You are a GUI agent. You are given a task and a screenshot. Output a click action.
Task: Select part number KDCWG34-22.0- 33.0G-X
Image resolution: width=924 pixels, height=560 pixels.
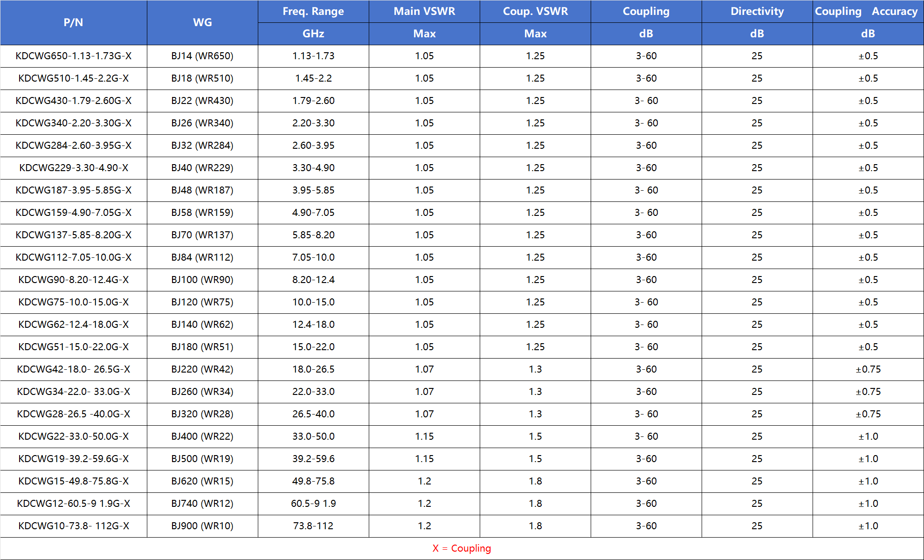pyautogui.click(x=74, y=392)
